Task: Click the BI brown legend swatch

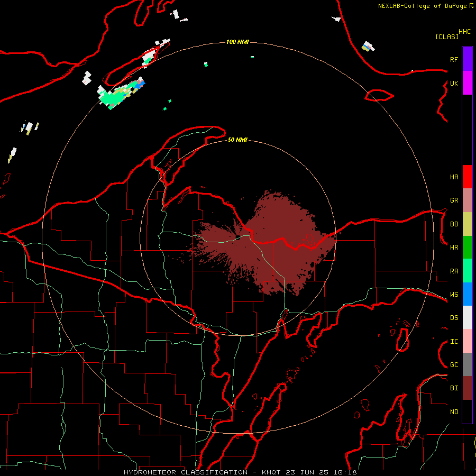Action: tap(467, 388)
